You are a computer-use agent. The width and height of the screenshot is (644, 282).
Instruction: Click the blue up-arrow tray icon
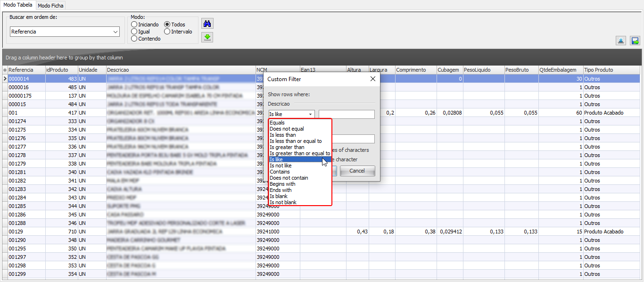tap(621, 41)
